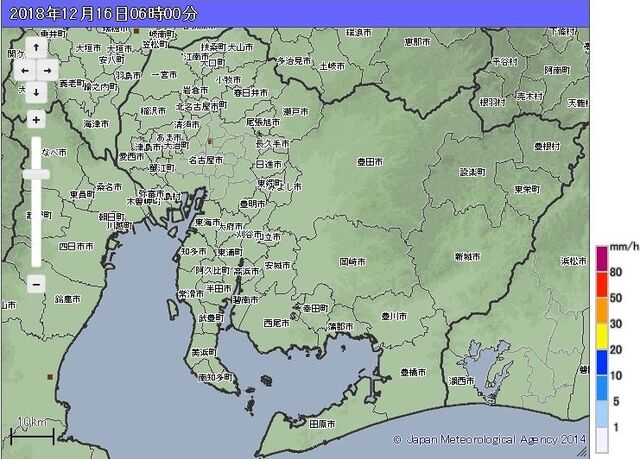The image size is (640, 459).
Task: Click the 恵那市 label on the map
Action: [x=417, y=42]
